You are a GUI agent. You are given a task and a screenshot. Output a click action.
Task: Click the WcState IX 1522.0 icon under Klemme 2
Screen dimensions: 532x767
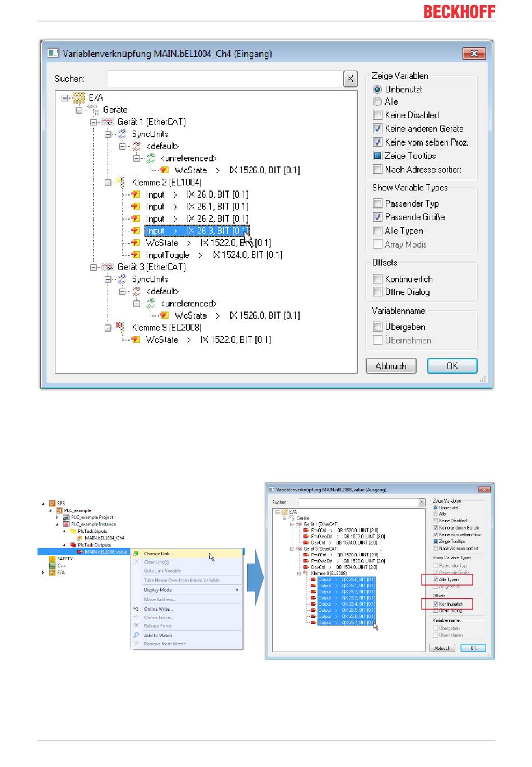(x=136, y=243)
